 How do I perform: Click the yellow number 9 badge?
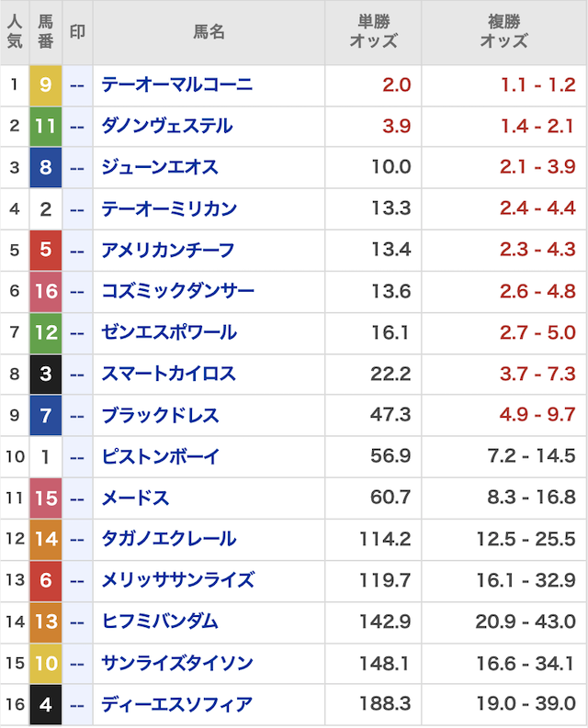coord(46,85)
